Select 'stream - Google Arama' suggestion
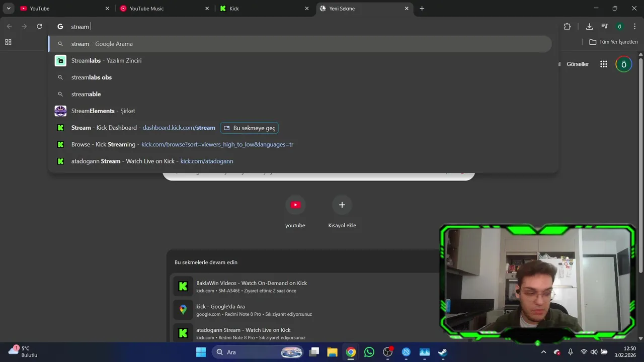Screen dimensions: 644x362 pos(300,44)
